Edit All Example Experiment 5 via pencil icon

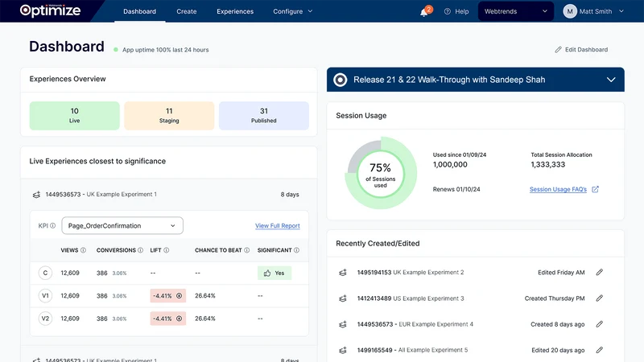[x=600, y=350]
